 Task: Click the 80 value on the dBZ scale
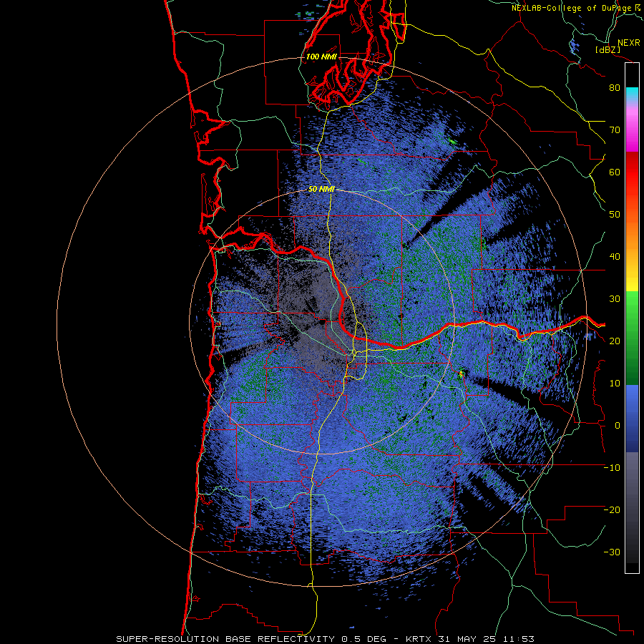pyautogui.click(x=615, y=88)
